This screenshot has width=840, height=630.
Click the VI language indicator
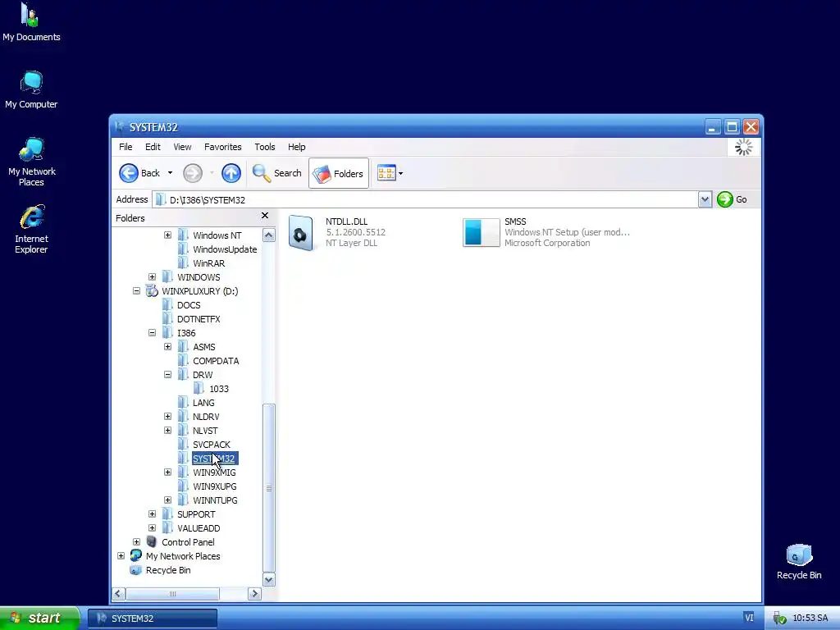749,618
